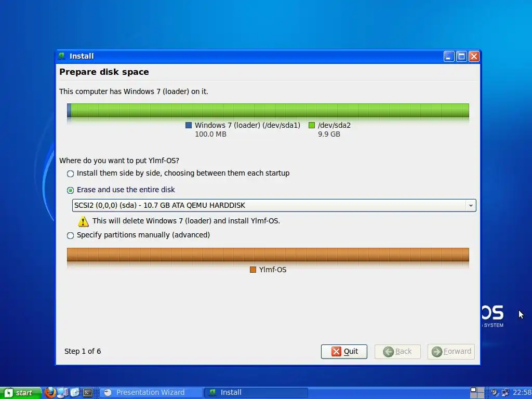Click the yellow warning triangle icon
The image size is (532, 399).
(83, 221)
